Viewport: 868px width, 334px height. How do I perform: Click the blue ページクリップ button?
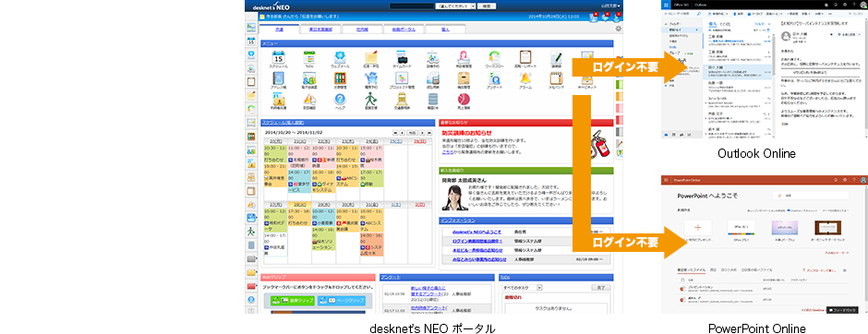point(342,300)
